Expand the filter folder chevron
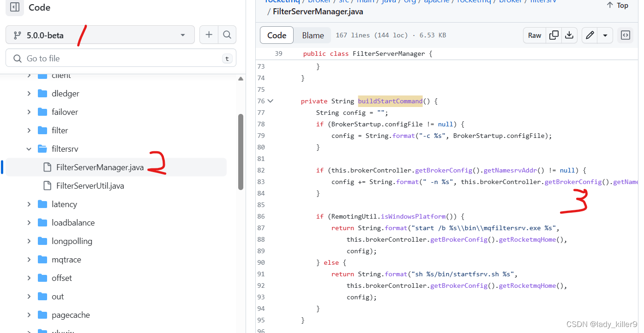This screenshot has height=333, width=644. click(29, 131)
